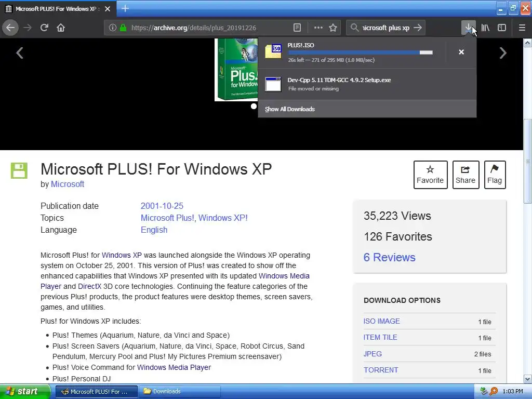
Task: Select the PLUS!.ISO download entry name
Action: coord(301,45)
